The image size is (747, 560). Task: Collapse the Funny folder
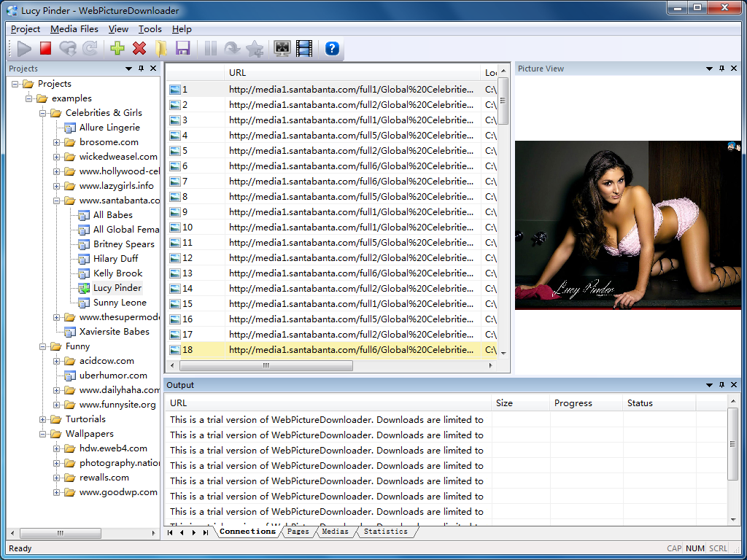[x=42, y=346]
